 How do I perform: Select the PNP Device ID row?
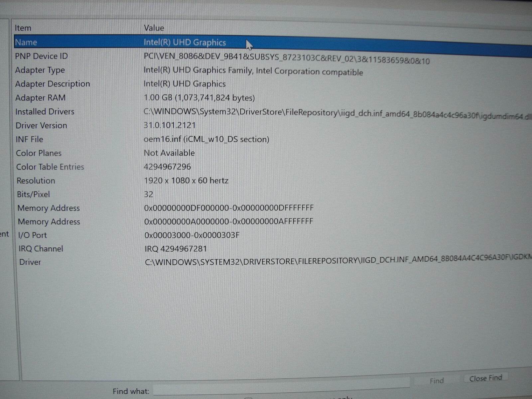point(133,56)
